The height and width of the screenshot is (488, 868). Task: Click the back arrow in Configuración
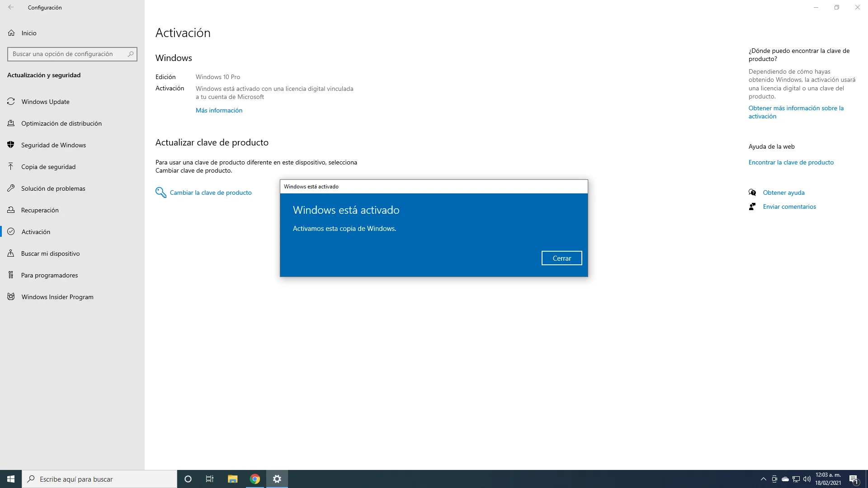click(x=11, y=7)
